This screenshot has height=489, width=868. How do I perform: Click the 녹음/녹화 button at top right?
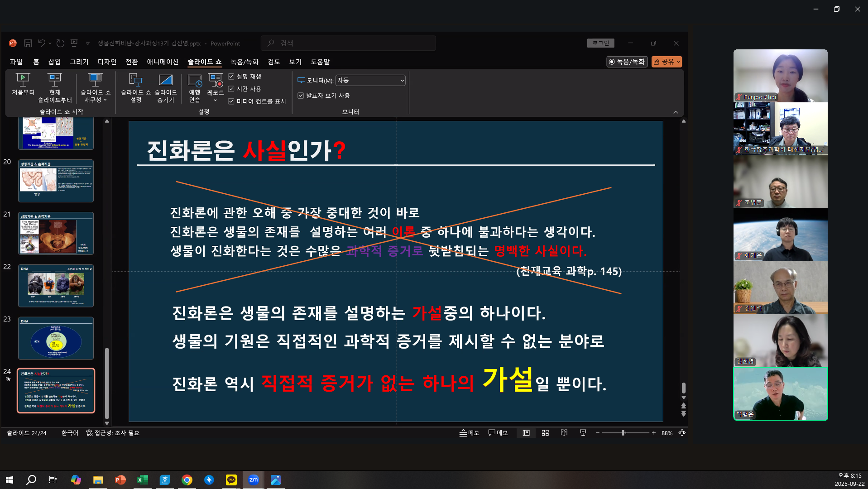627,62
